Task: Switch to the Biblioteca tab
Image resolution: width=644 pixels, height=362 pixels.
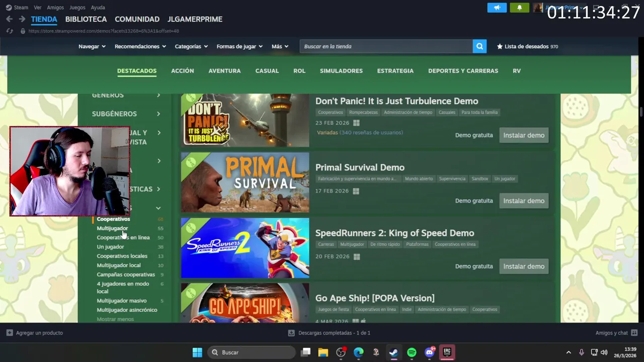Action: (x=86, y=19)
